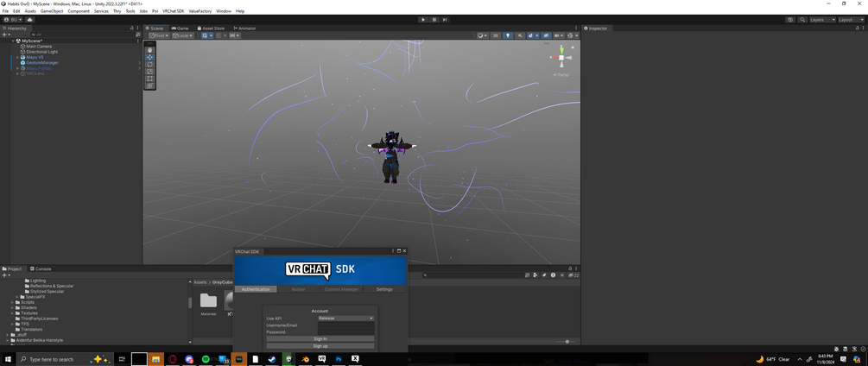
Task: Open the Layers dropdown
Action: (822, 20)
